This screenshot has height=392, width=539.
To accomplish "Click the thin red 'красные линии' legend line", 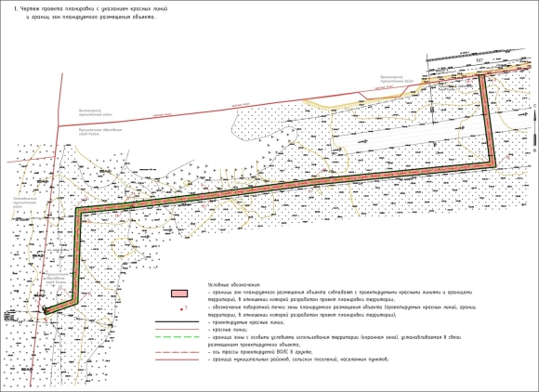I will pos(177,329).
